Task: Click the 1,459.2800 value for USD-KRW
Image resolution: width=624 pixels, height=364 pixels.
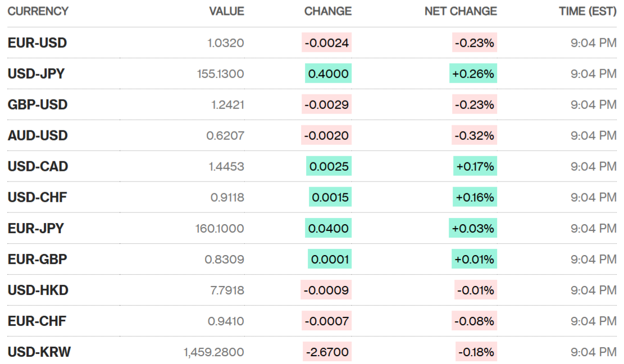Action: [213, 352]
